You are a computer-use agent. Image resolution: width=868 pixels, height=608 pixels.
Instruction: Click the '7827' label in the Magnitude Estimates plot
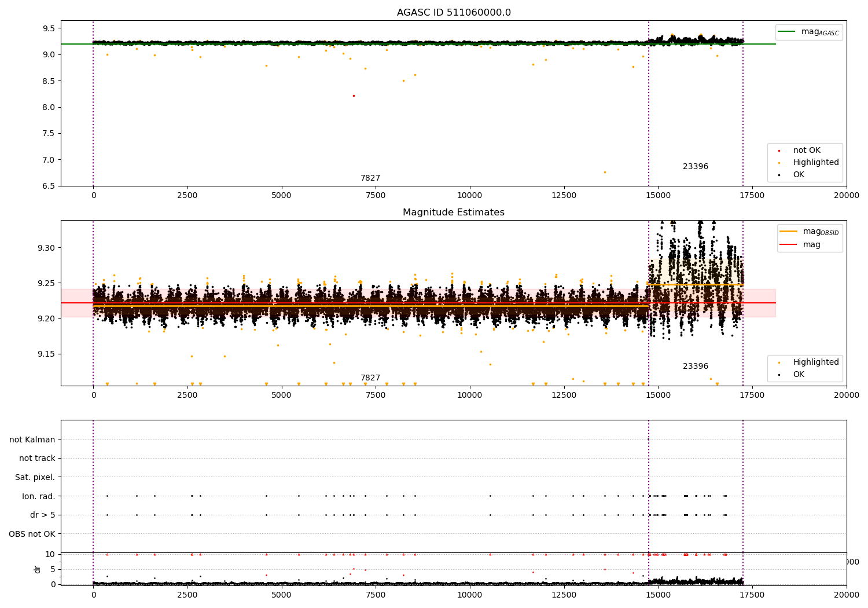tap(370, 378)
